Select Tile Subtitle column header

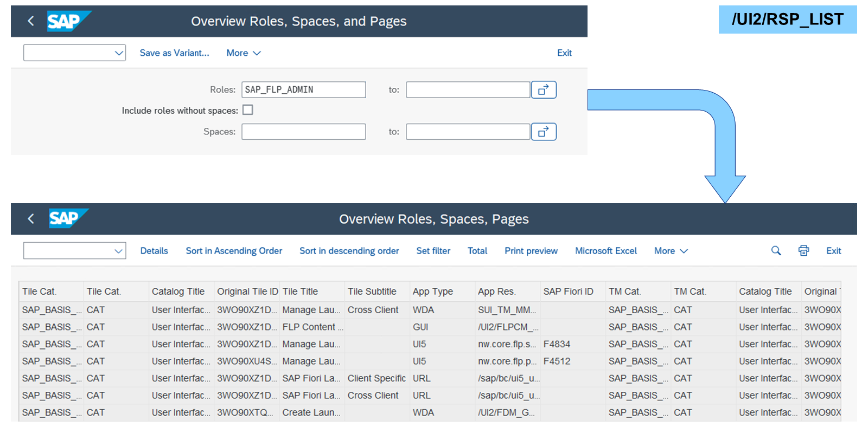377,292
